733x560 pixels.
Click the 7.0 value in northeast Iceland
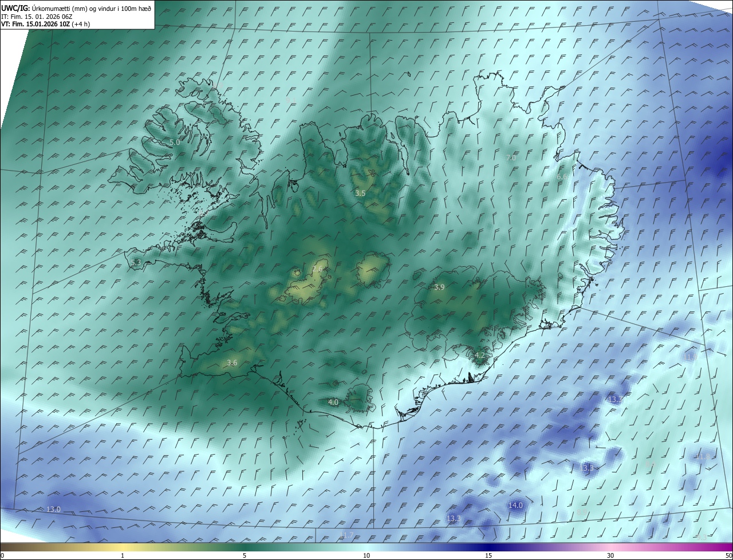coord(511,157)
